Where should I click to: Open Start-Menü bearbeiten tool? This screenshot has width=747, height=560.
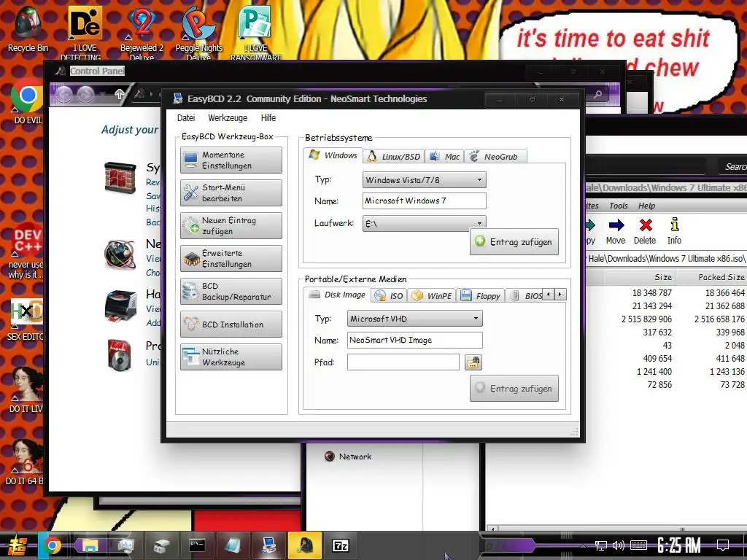[x=231, y=192]
